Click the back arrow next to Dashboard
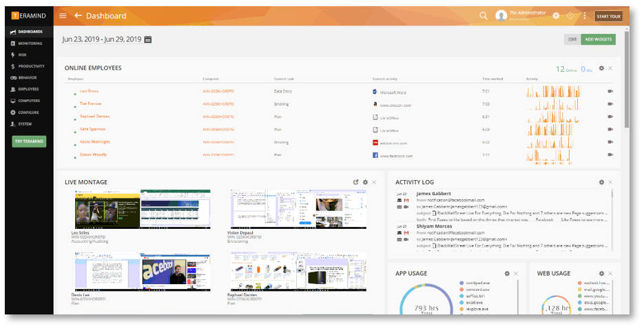This screenshot has height=331, width=644. tap(78, 16)
